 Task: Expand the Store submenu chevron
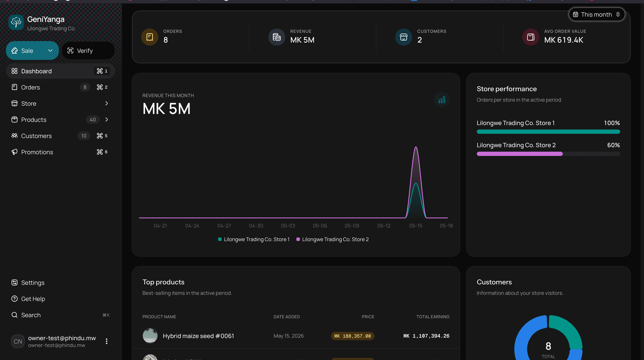(x=106, y=103)
